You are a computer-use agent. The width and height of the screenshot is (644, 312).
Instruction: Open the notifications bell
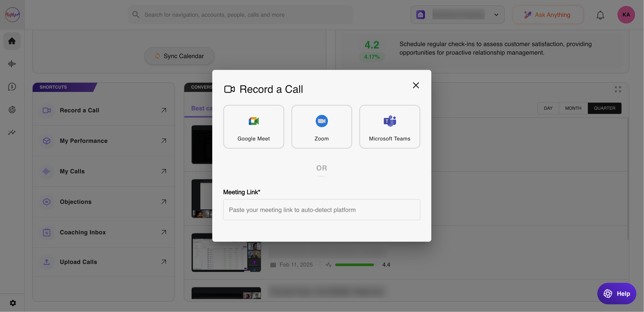(x=600, y=15)
